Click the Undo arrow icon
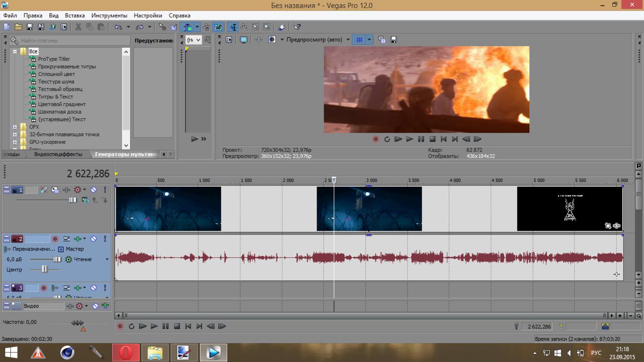 pyautogui.click(x=118, y=27)
